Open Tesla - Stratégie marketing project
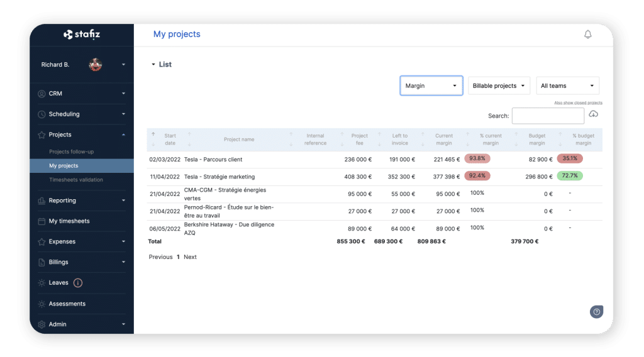 219,177
